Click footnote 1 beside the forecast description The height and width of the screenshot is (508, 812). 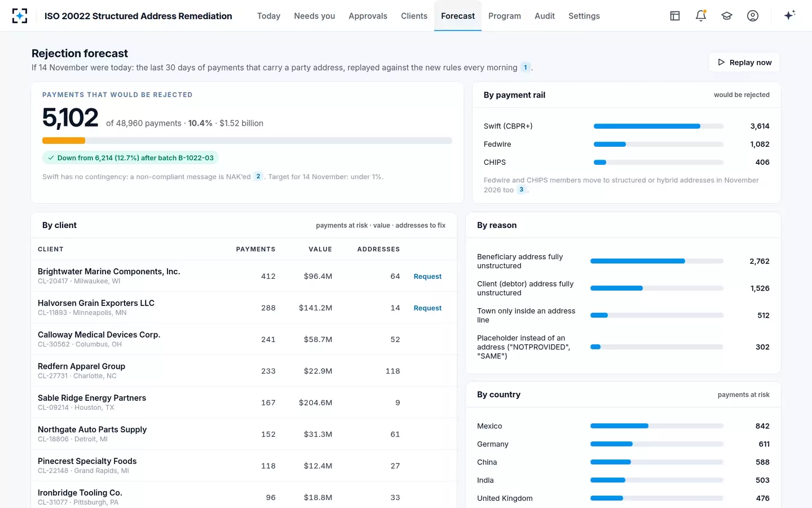click(x=526, y=68)
